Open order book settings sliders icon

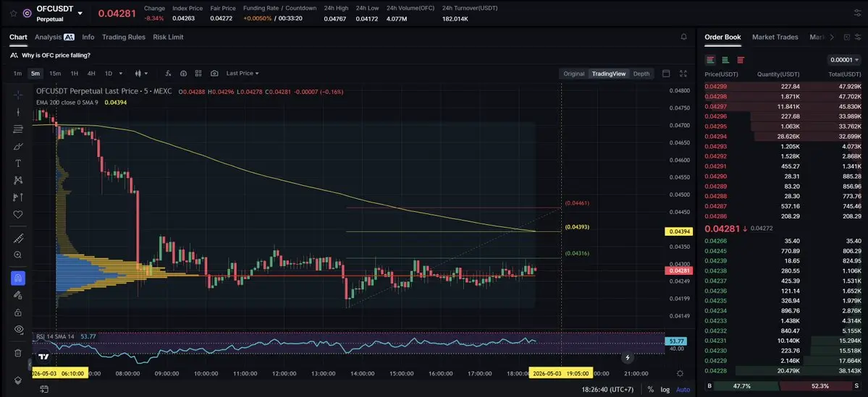(859, 37)
